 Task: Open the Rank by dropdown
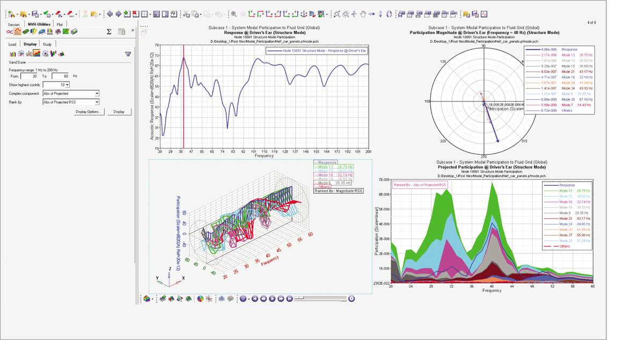[97, 102]
